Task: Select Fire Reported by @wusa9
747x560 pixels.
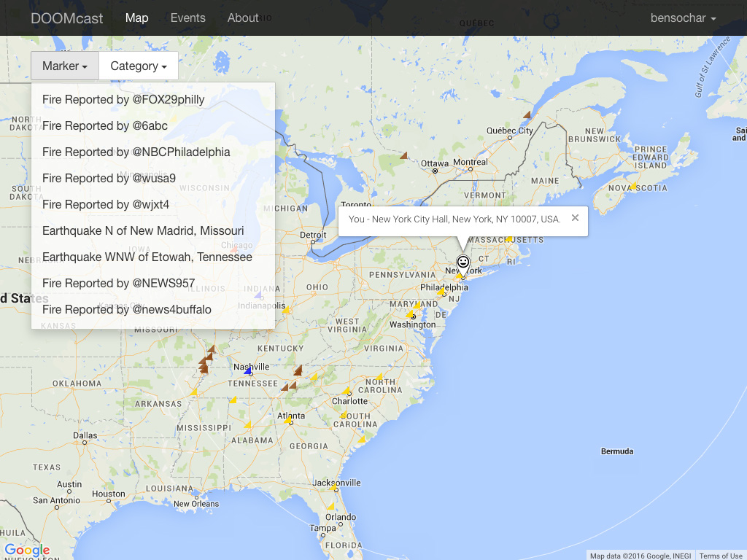Action: [153, 178]
